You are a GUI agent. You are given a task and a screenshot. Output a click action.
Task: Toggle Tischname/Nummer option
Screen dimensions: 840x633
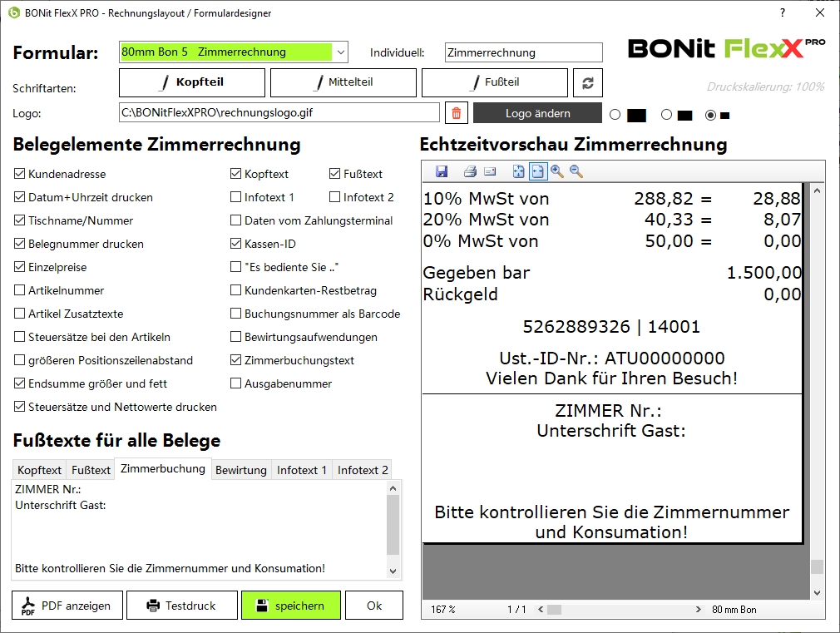coord(19,220)
